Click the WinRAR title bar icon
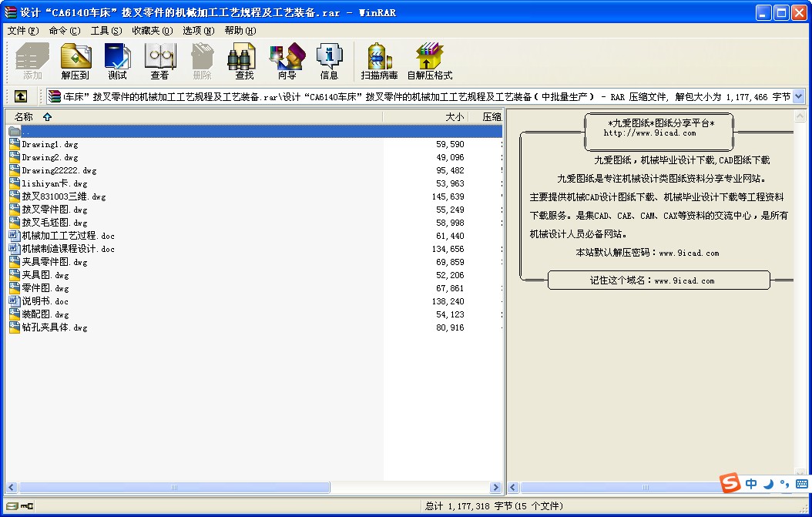 [10, 12]
